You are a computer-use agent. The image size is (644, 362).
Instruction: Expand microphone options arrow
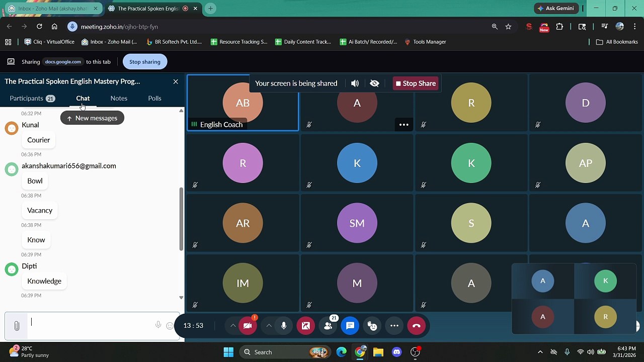[x=269, y=326]
